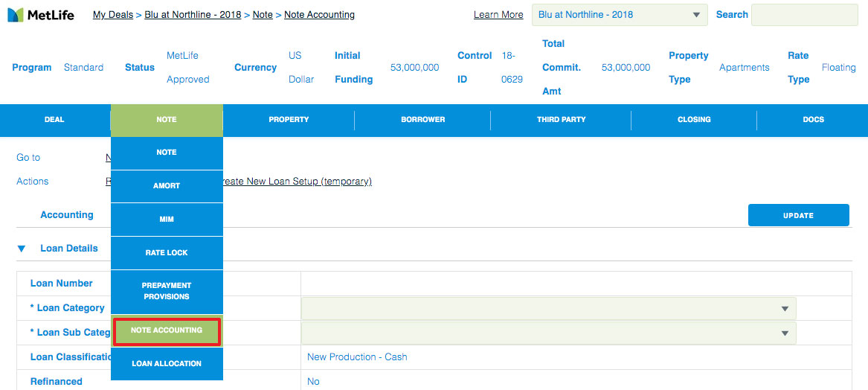Choose NOTE in the dropdown submenu
868x390 pixels.
coord(167,153)
